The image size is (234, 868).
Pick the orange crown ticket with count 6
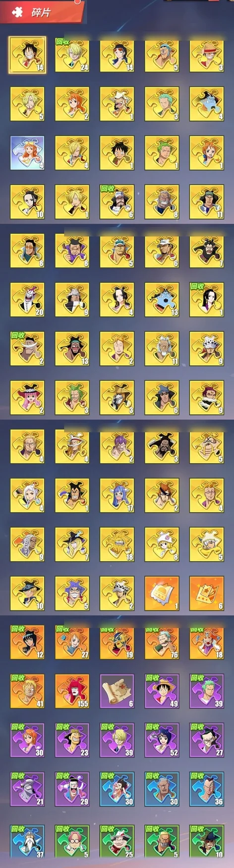[207, 593]
